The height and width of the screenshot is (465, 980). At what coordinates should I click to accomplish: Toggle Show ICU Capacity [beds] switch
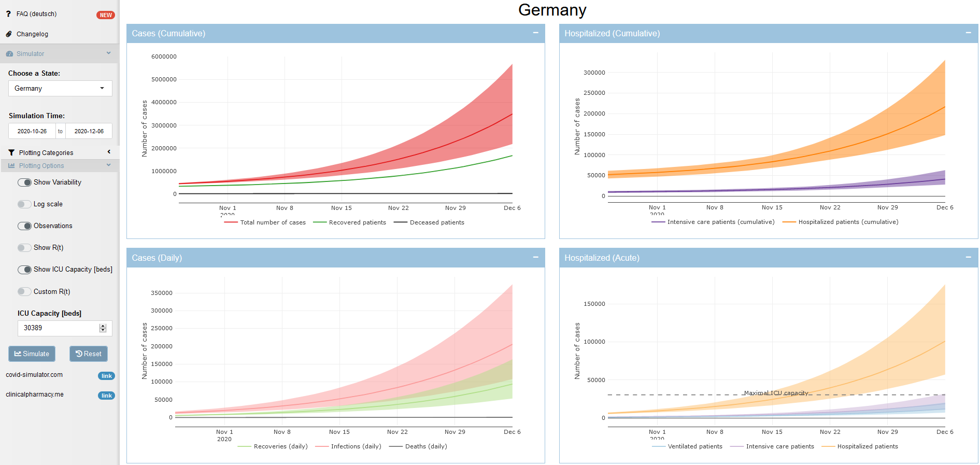click(x=24, y=270)
